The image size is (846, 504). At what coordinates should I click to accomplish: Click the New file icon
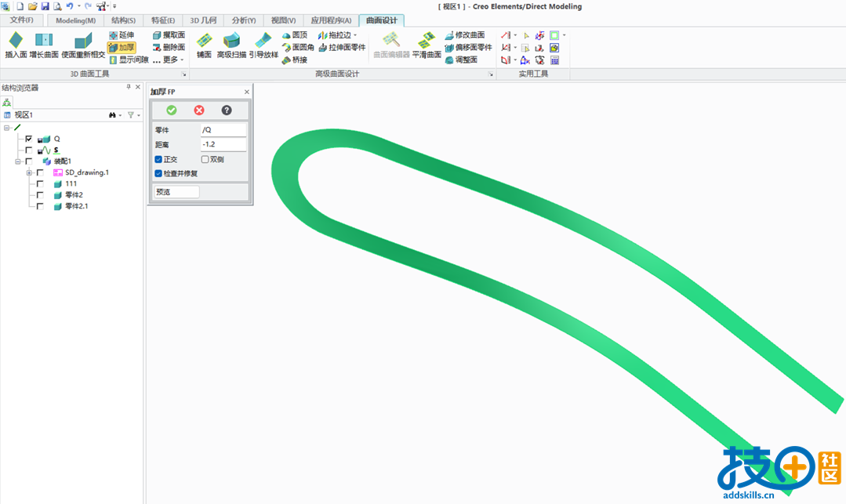pos(20,6)
